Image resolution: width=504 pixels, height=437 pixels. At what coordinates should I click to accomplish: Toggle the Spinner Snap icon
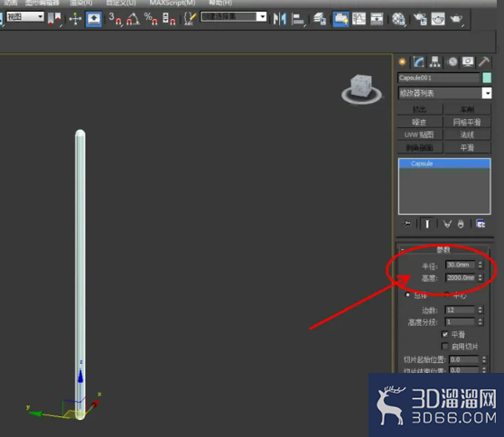pyautogui.click(x=169, y=19)
